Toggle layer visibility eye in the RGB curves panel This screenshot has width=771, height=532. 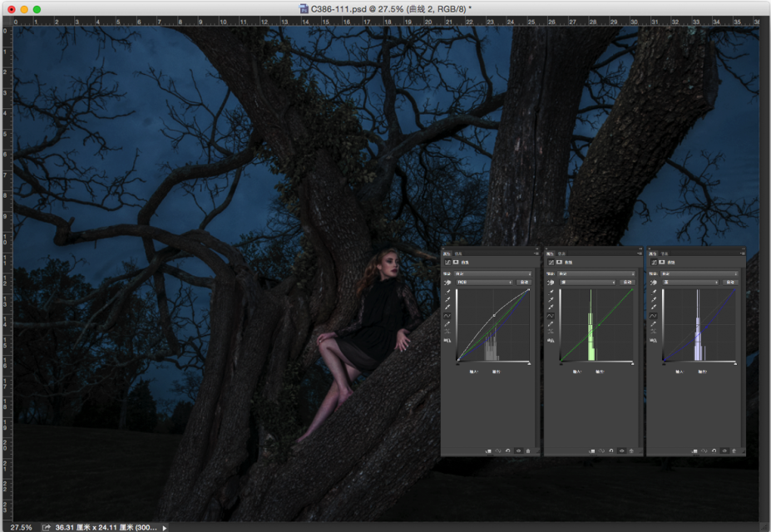[x=518, y=451]
